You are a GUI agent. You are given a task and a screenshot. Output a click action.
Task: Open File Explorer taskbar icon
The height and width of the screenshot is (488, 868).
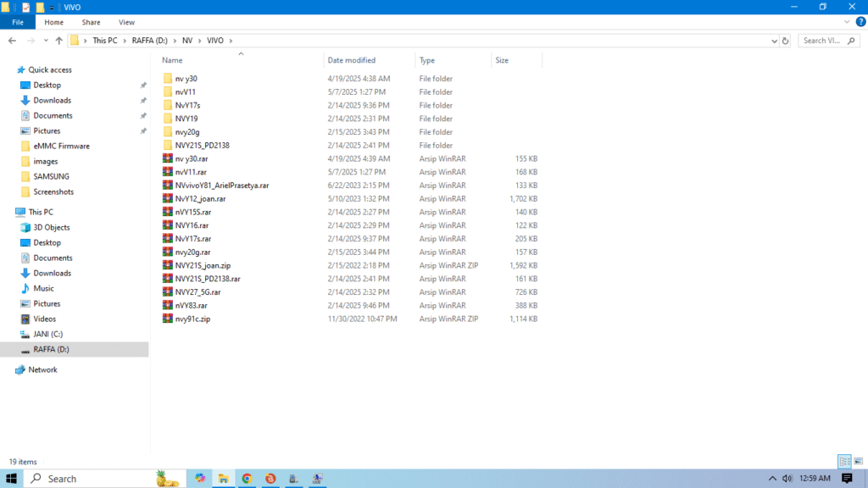tap(223, 479)
